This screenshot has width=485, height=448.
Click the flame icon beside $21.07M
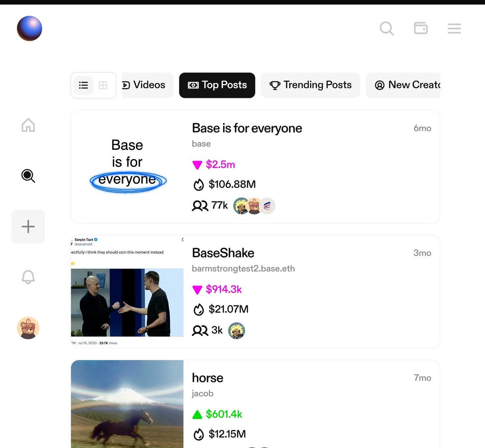tap(198, 310)
